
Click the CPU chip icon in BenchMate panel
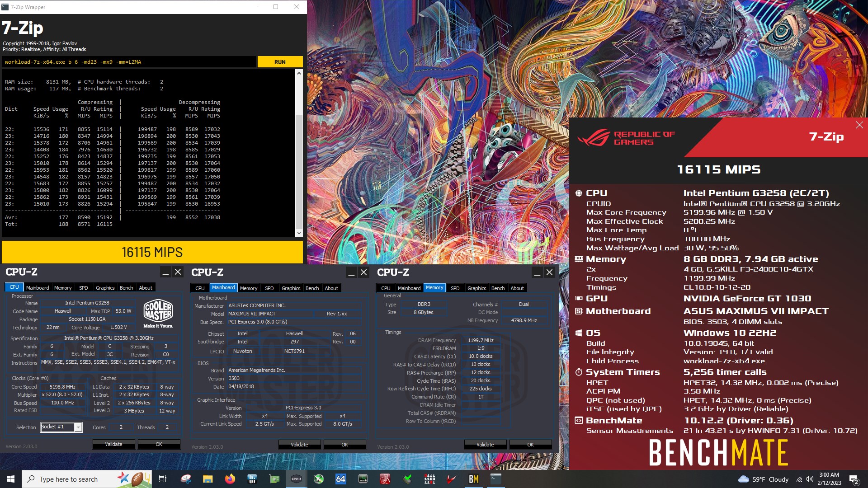pyautogui.click(x=578, y=193)
